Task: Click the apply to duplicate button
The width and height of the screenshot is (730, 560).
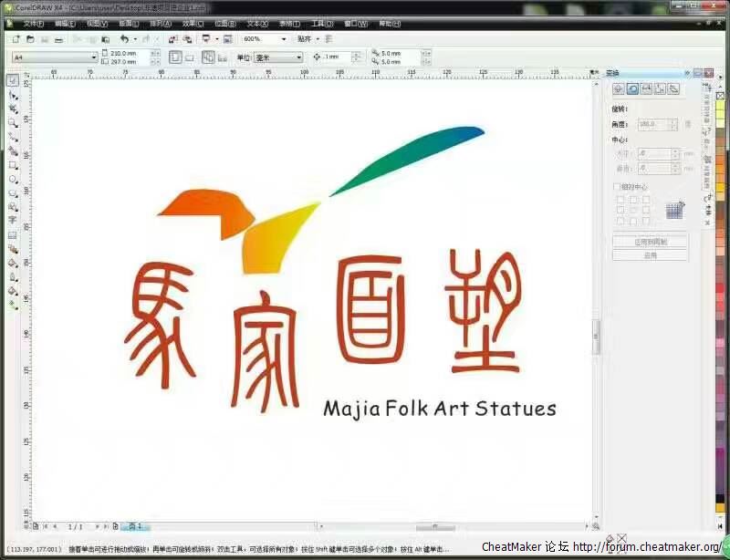Action: coord(650,242)
